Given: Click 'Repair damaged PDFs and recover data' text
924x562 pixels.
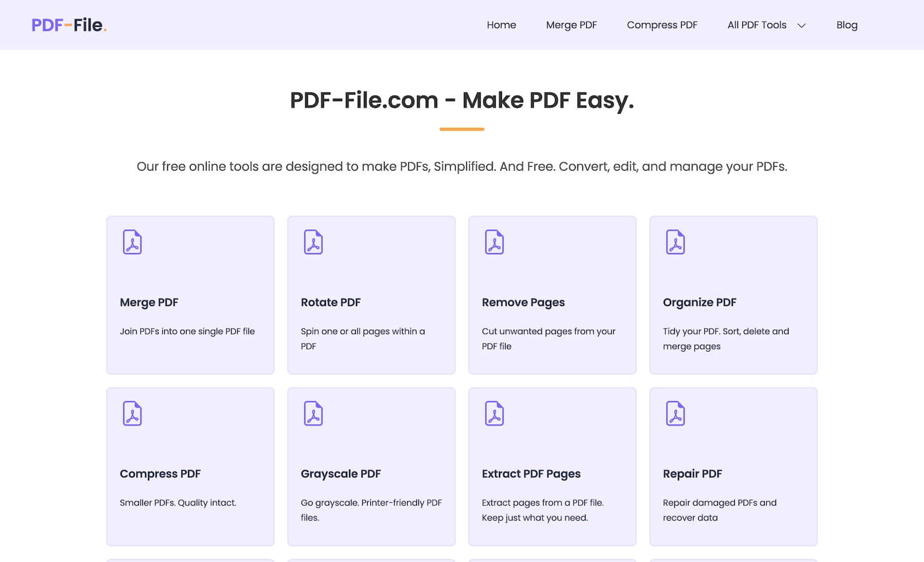Looking at the screenshot, I should (x=720, y=510).
